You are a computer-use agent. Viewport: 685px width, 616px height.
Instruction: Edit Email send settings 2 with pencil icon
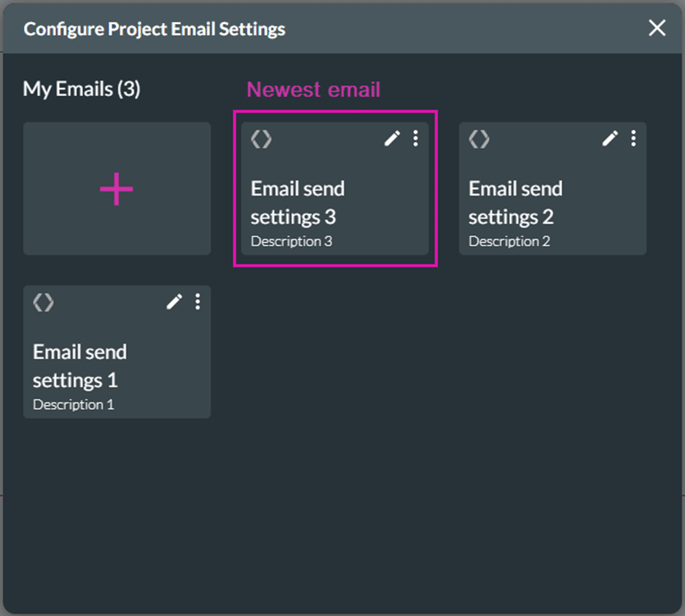pyautogui.click(x=610, y=138)
